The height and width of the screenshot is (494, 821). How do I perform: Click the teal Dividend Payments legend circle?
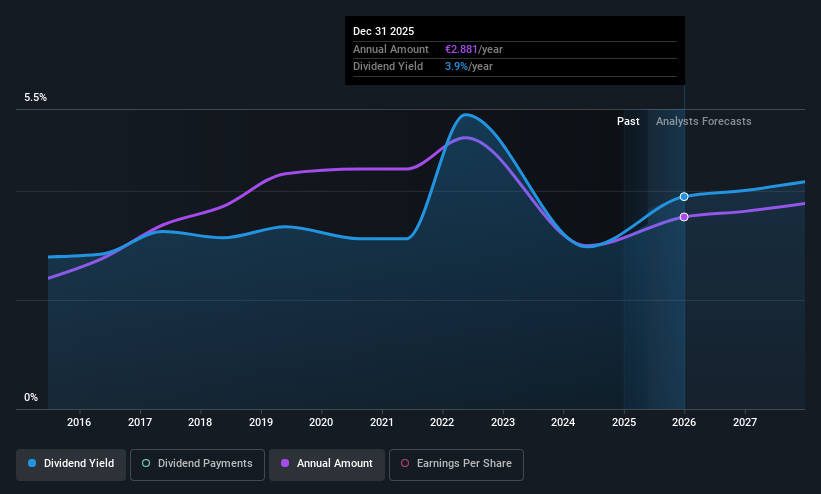(x=146, y=463)
